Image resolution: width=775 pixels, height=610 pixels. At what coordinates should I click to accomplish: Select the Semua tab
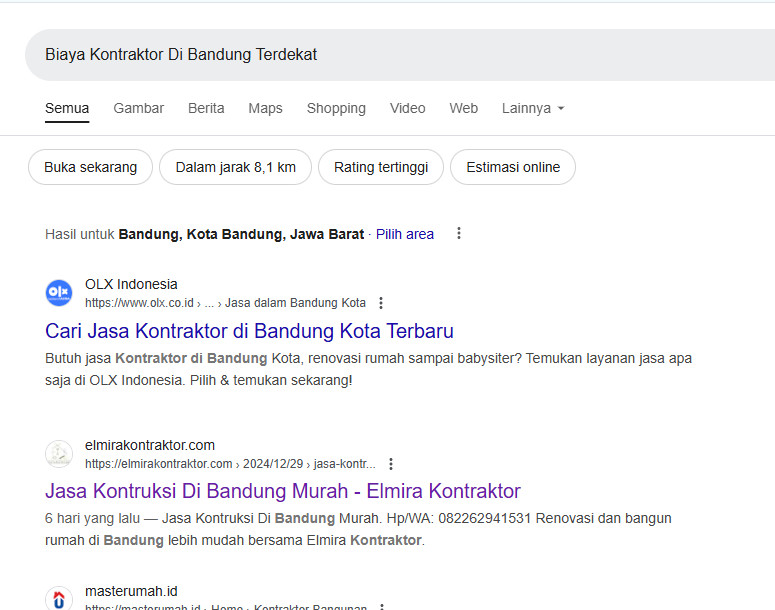tap(67, 108)
